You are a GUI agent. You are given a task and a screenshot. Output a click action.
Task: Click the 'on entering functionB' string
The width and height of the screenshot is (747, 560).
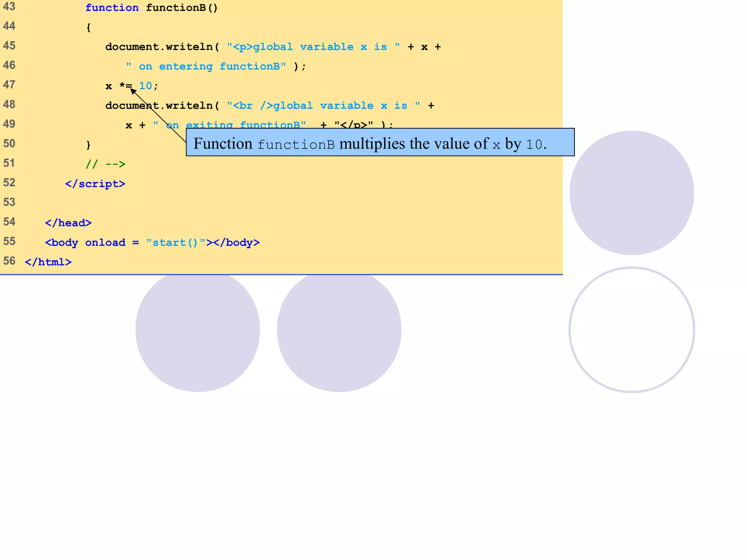pyautogui.click(x=206, y=66)
